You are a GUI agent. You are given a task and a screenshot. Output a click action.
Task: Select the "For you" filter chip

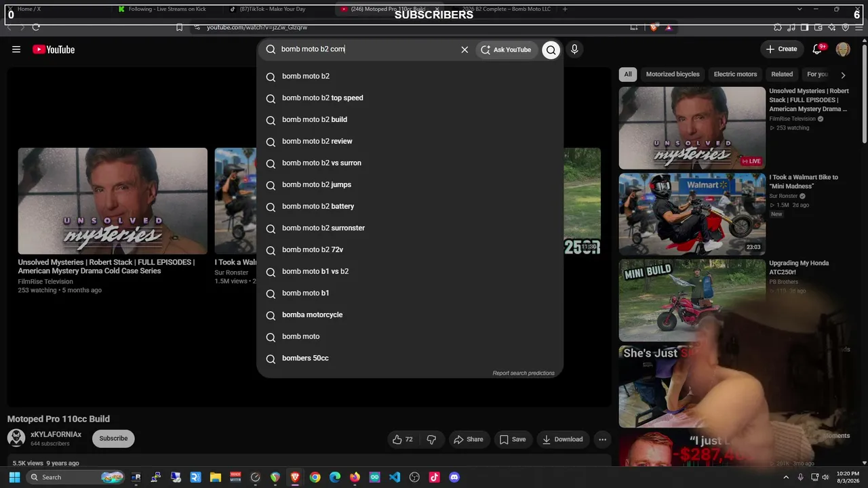pyautogui.click(x=817, y=75)
